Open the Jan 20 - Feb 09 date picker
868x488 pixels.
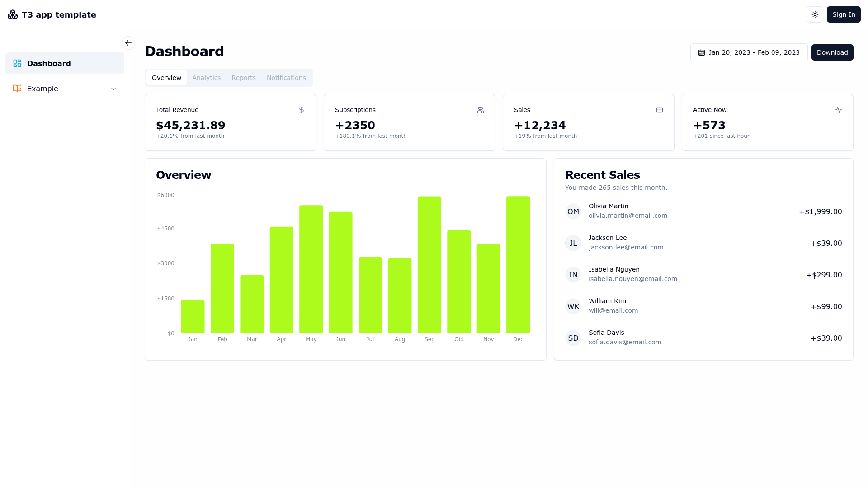749,52
